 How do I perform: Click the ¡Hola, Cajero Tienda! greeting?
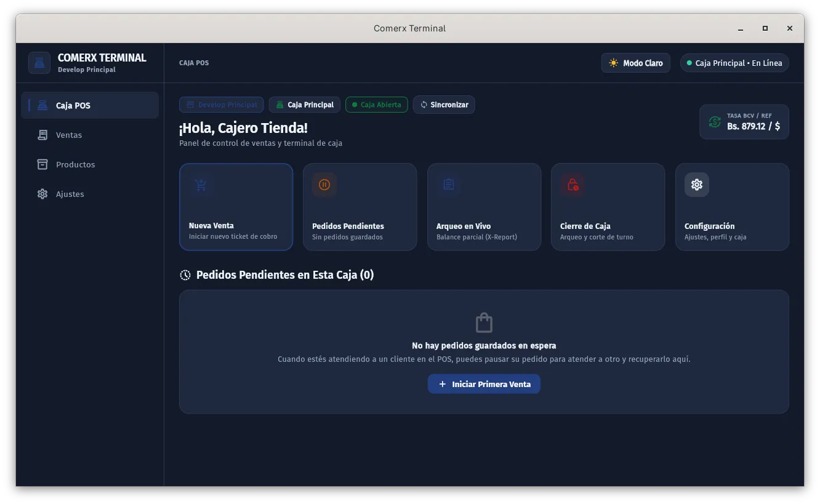click(x=243, y=128)
